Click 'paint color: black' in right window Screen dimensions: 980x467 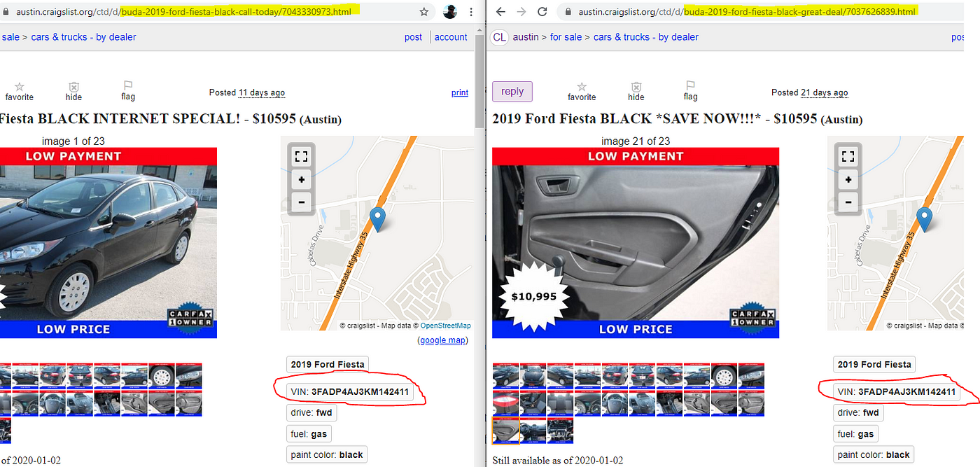coord(874,454)
